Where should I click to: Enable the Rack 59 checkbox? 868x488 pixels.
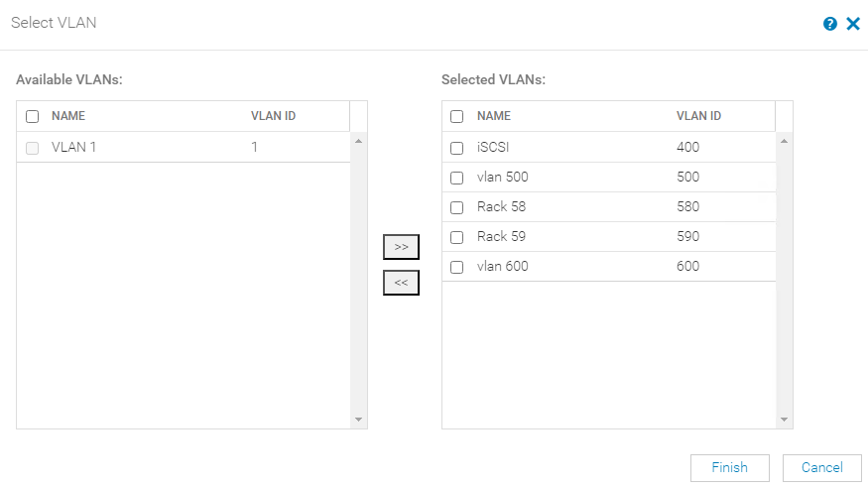click(456, 237)
